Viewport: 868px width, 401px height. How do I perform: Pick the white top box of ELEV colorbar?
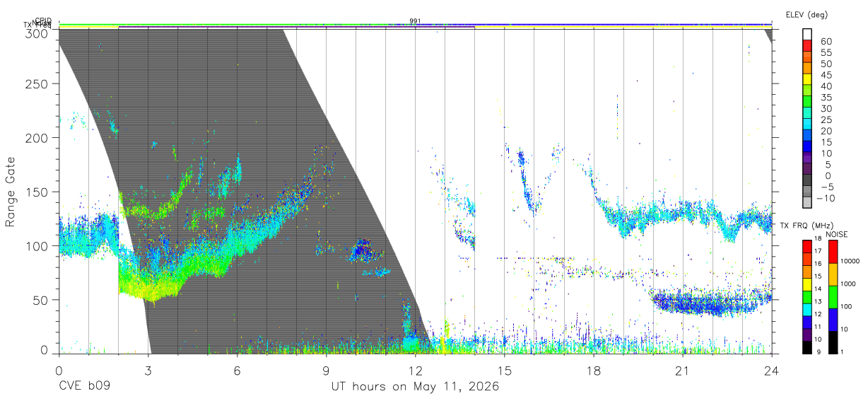pyautogui.click(x=807, y=35)
